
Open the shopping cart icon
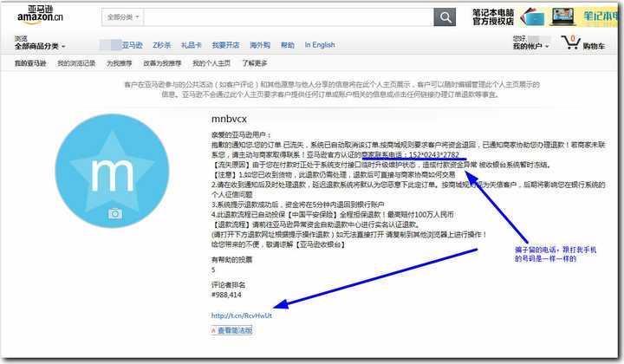[x=570, y=42]
